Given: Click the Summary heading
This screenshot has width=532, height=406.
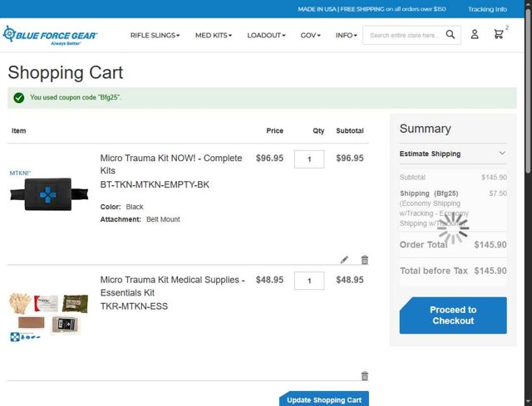Looking at the screenshot, I should [x=425, y=129].
